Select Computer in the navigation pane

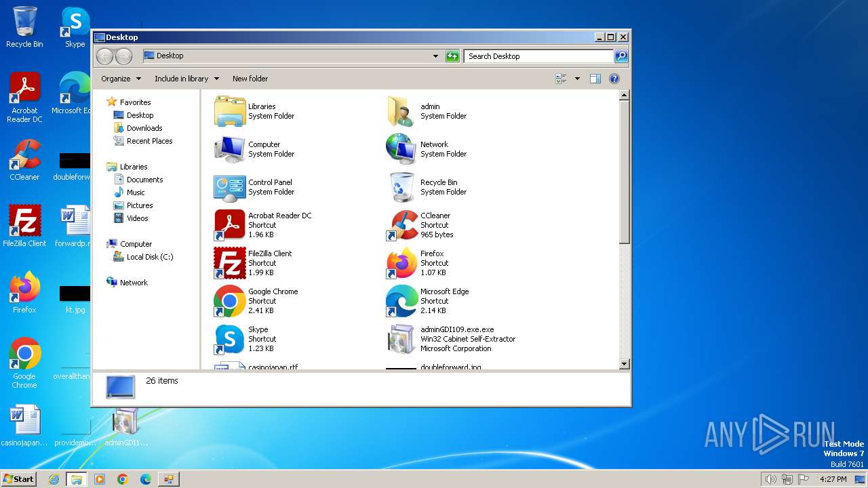[x=136, y=244]
